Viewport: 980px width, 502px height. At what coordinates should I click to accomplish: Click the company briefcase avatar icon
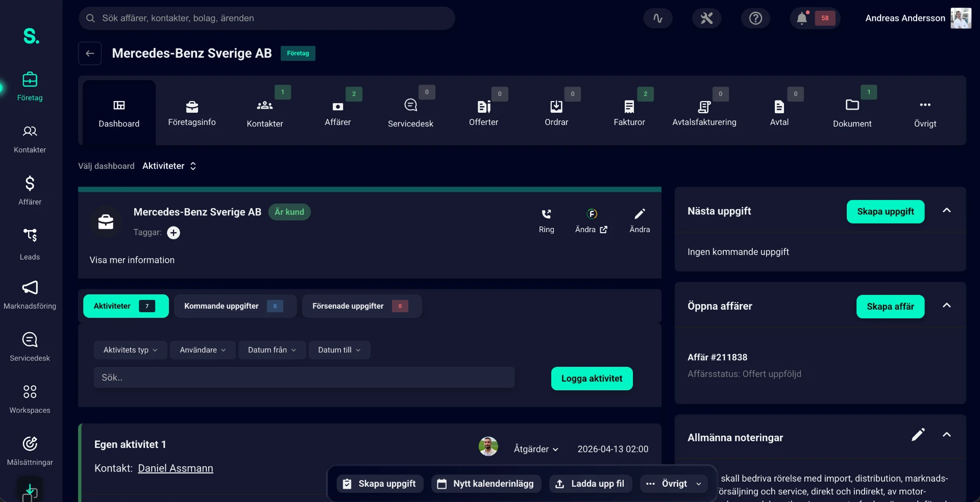click(x=106, y=222)
